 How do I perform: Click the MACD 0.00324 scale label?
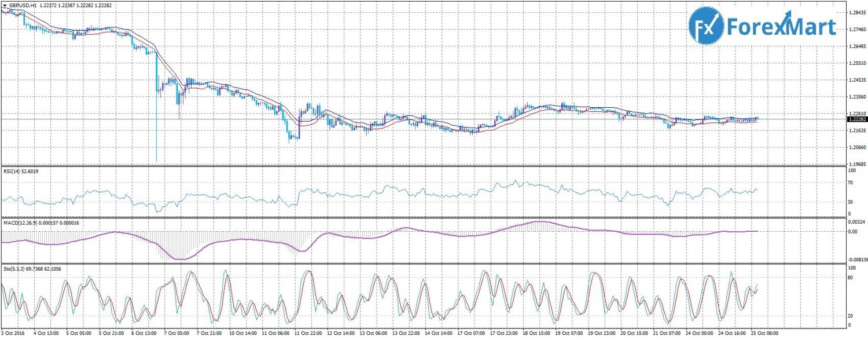(856, 222)
